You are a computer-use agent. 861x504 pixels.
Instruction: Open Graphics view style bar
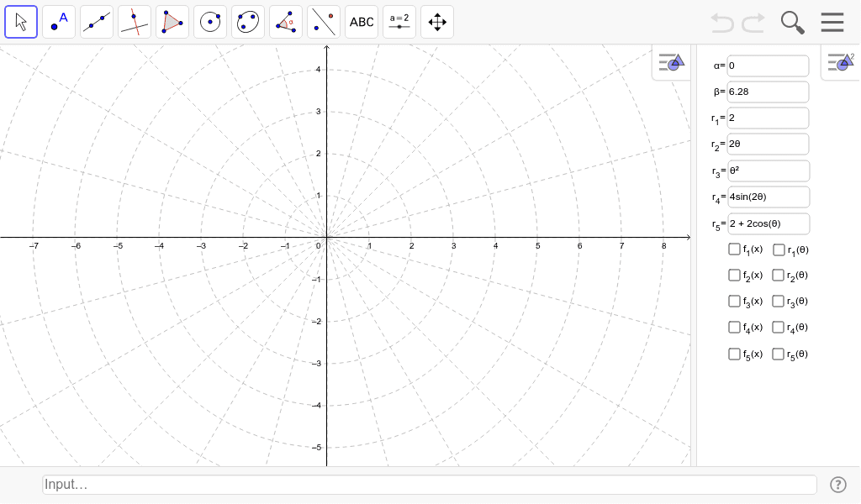(x=671, y=62)
